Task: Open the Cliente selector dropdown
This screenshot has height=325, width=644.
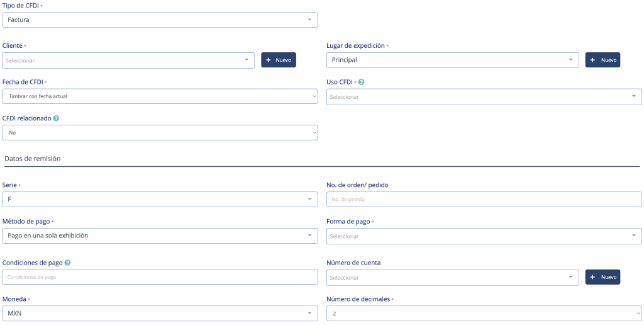Action: coord(128,60)
